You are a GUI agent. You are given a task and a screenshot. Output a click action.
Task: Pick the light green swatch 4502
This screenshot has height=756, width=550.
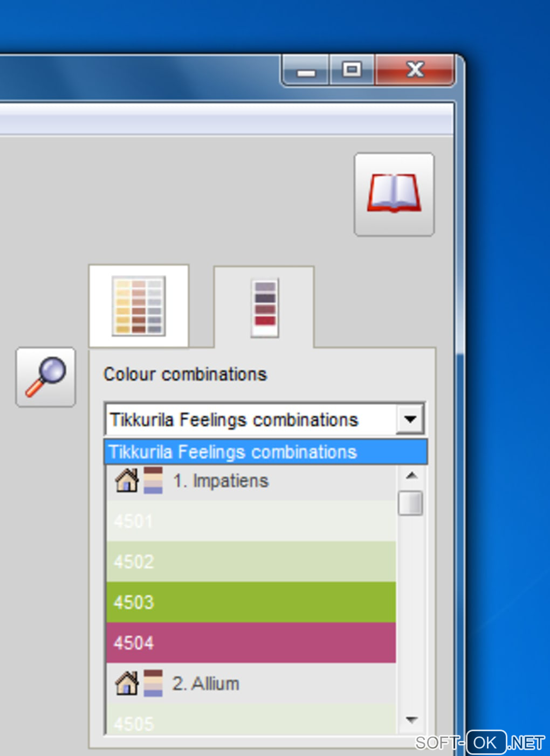click(251, 561)
